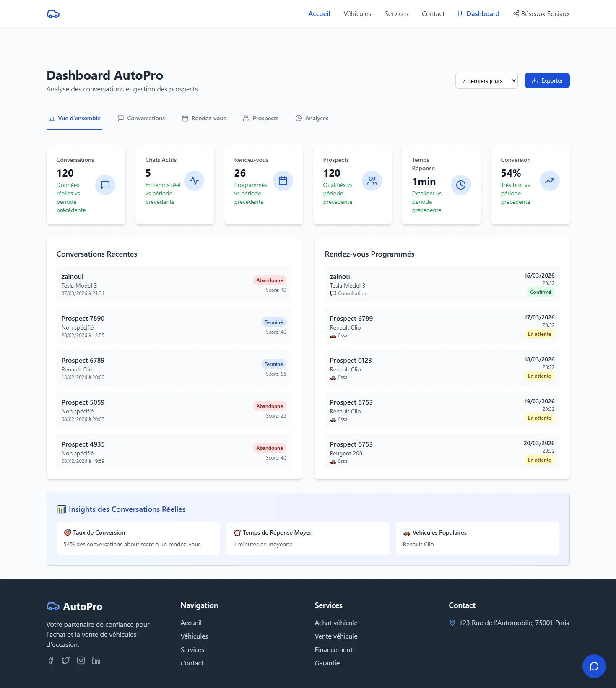616x688 pixels.
Task: Click the chat icon beside Consultation for zainoul
Action: (333, 293)
